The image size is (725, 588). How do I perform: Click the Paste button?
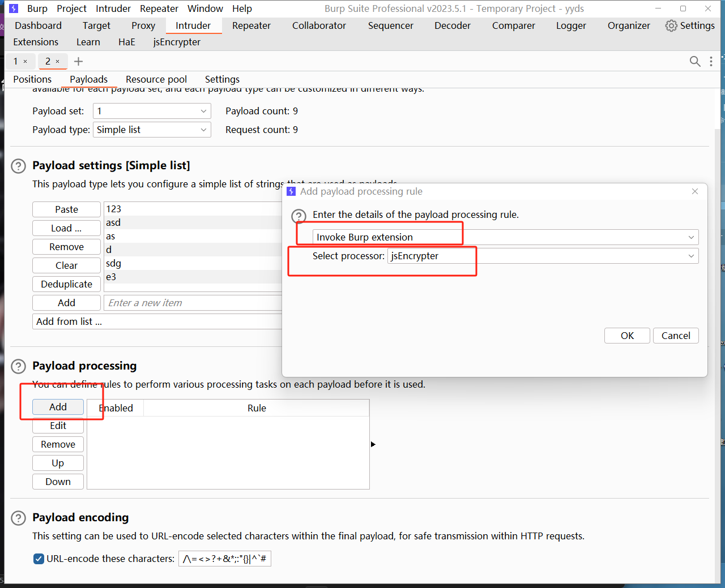tap(66, 209)
